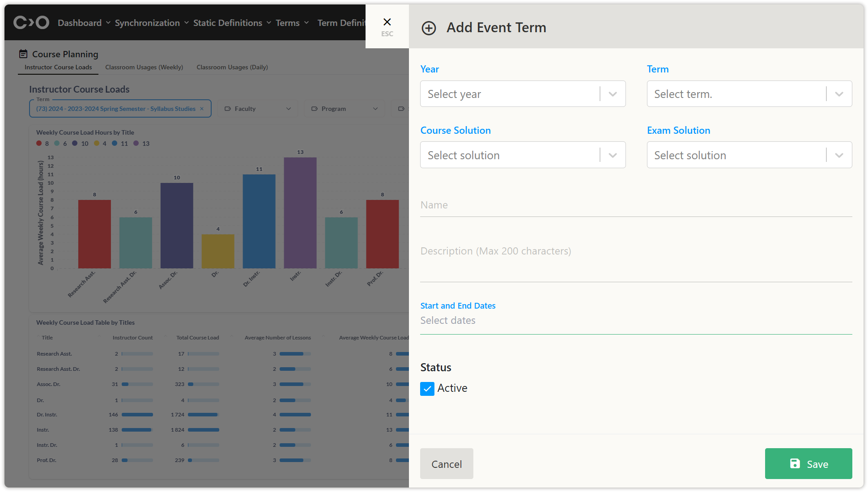Viewport: 868px width, 492px height.
Task: Click the red legend dot for 8
Action: pos(39,143)
